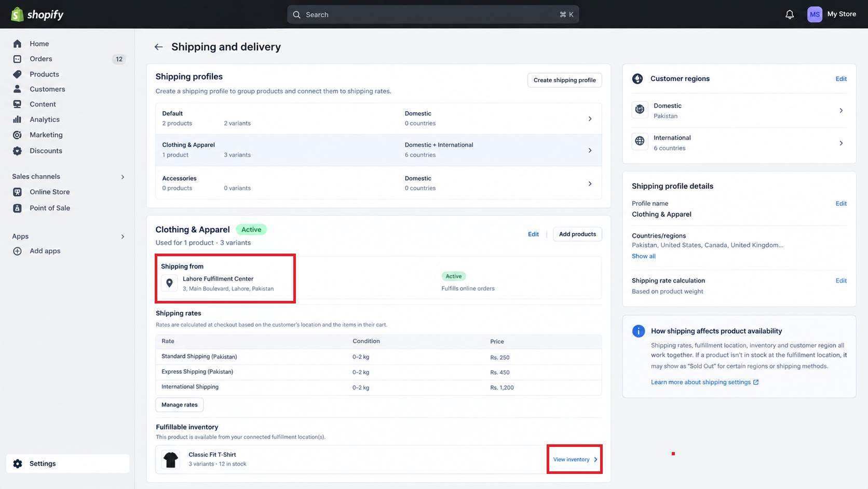
Task: Open Learn more about shipping settings link
Action: [x=704, y=382]
